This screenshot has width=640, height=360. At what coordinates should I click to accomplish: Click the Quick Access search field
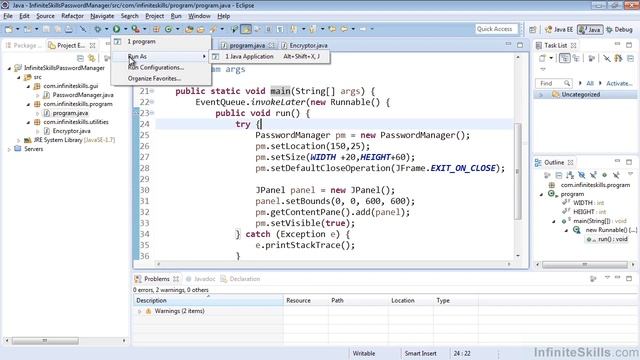click(496, 29)
